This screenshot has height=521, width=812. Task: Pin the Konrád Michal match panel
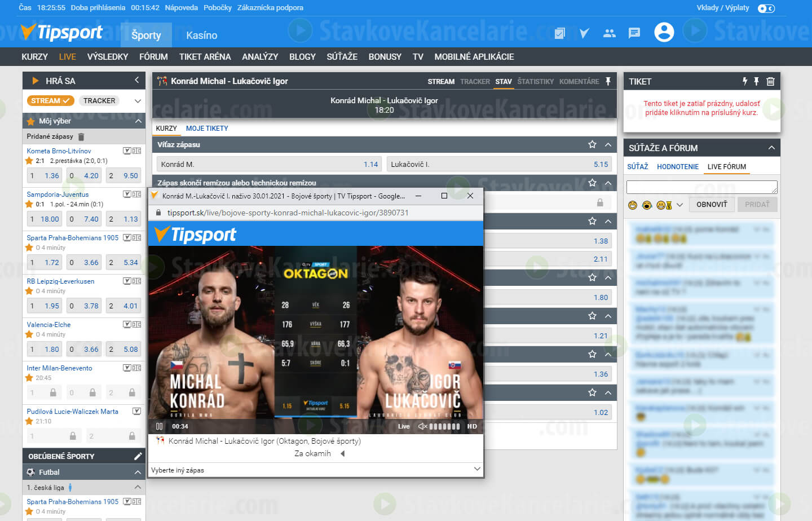click(x=608, y=81)
